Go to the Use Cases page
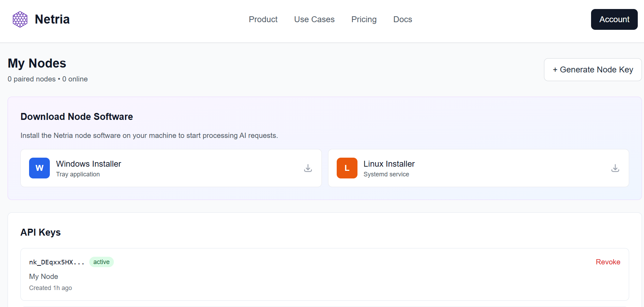 314,19
